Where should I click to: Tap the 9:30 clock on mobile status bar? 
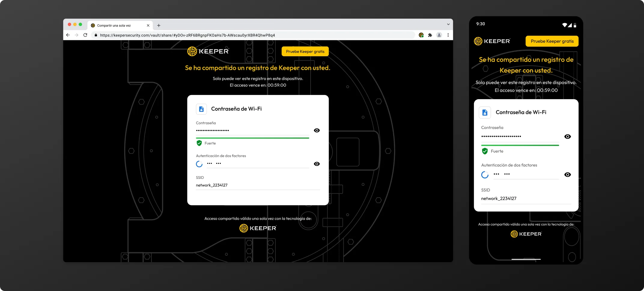[x=481, y=24]
